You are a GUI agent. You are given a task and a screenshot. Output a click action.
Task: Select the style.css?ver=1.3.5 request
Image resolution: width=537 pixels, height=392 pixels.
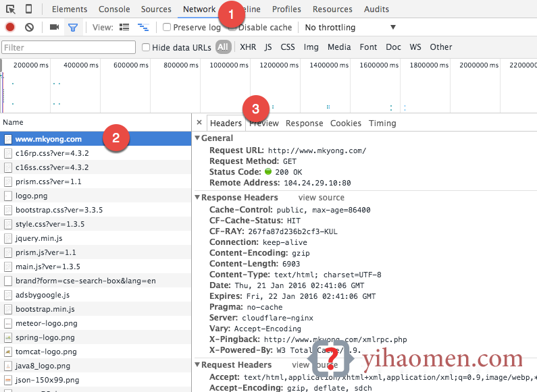(x=95, y=224)
